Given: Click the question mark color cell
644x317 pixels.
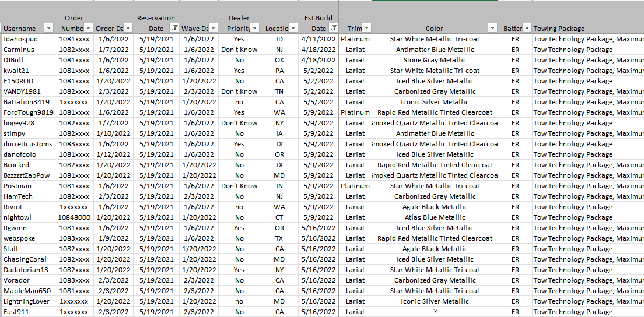Looking at the screenshot, I should click(x=435, y=312).
